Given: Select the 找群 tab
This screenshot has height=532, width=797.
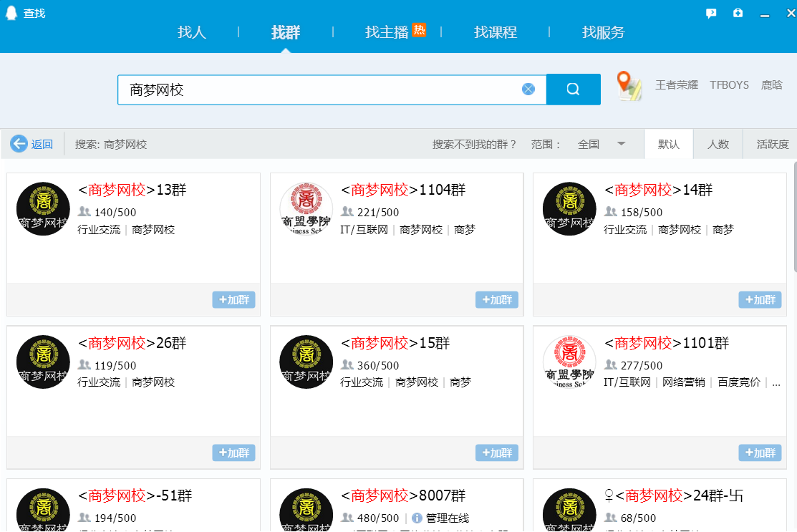Looking at the screenshot, I should 286,32.
